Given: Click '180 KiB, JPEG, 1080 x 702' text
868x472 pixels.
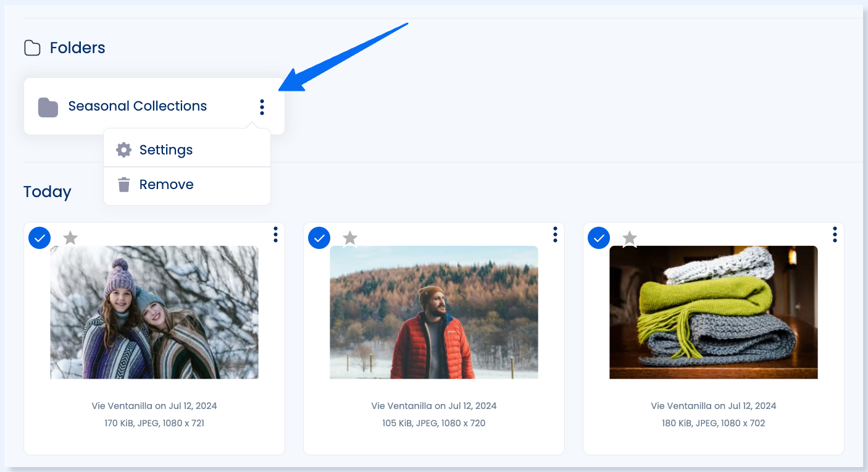Looking at the screenshot, I should coord(714,423).
